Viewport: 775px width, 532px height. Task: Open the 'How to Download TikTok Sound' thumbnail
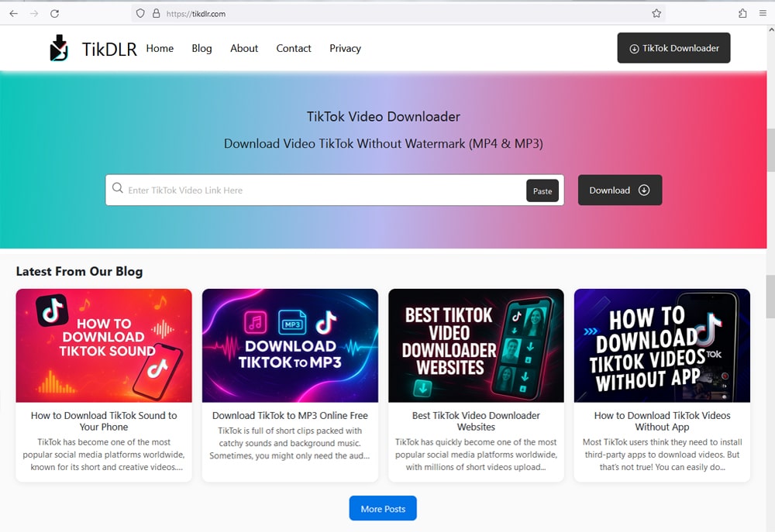click(104, 345)
